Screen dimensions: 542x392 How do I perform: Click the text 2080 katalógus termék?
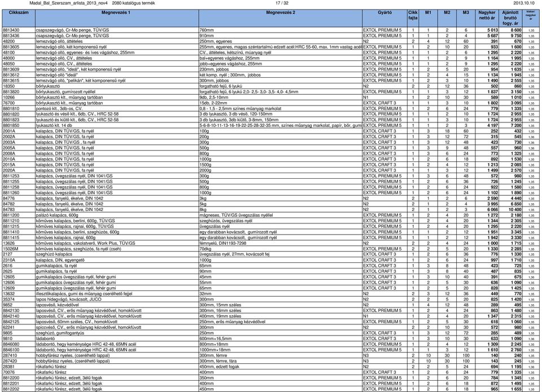(133, 3)
